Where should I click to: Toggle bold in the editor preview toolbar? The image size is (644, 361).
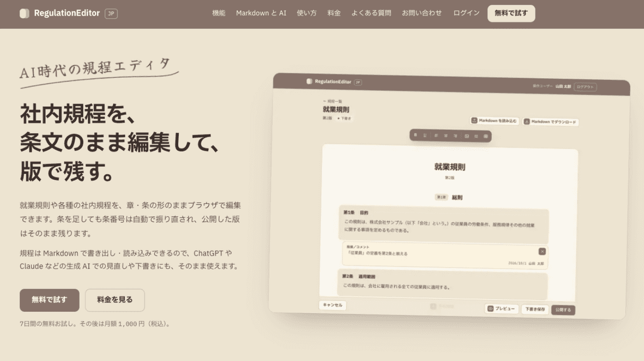(415, 135)
